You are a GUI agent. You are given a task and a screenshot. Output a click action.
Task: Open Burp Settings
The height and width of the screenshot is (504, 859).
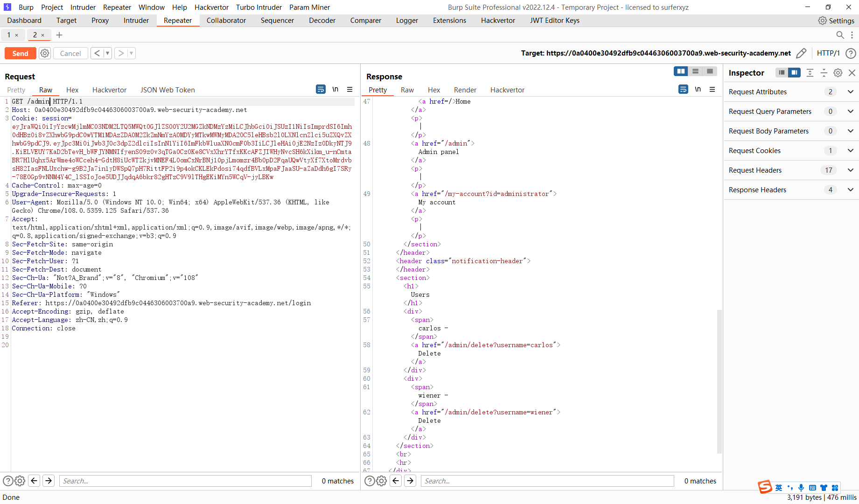click(x=836, y=21)
